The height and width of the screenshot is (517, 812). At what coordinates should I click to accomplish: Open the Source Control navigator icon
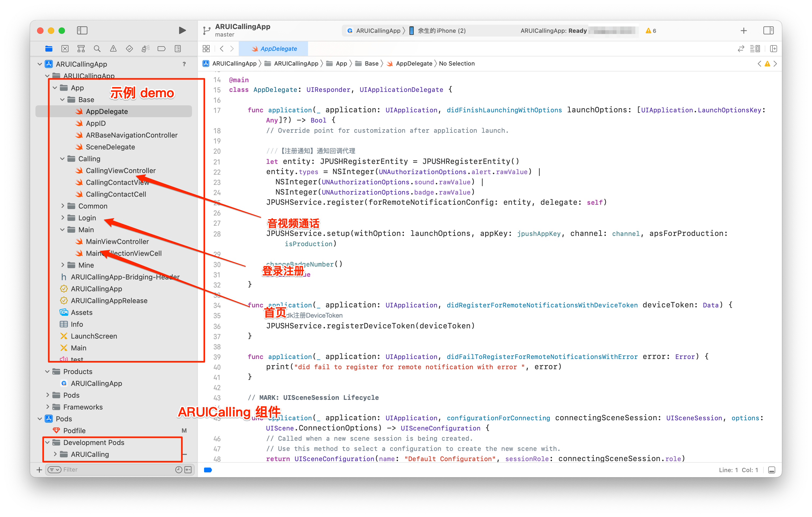(x=65, y=48)
